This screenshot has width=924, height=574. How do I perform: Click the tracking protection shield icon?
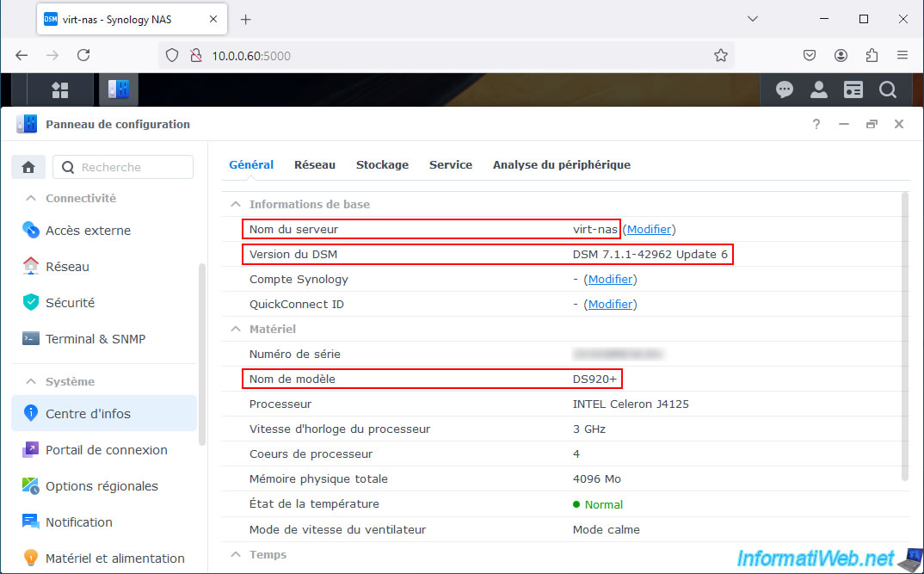(x=171, y=55)
